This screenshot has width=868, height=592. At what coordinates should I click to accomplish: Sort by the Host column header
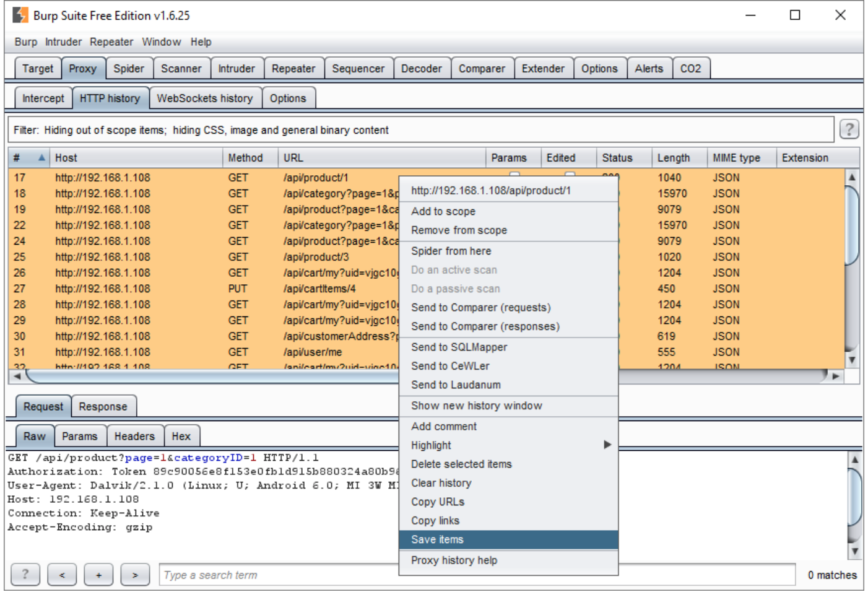[136, 158]
